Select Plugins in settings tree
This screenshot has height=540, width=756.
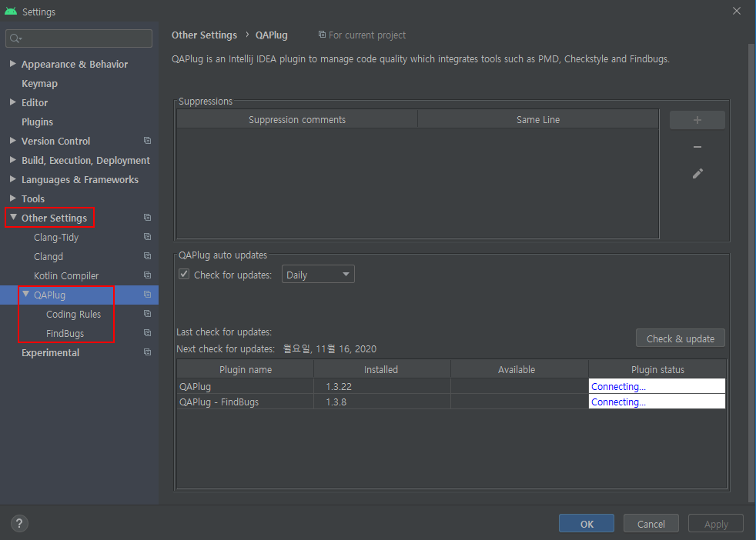(x=37, y=122)
